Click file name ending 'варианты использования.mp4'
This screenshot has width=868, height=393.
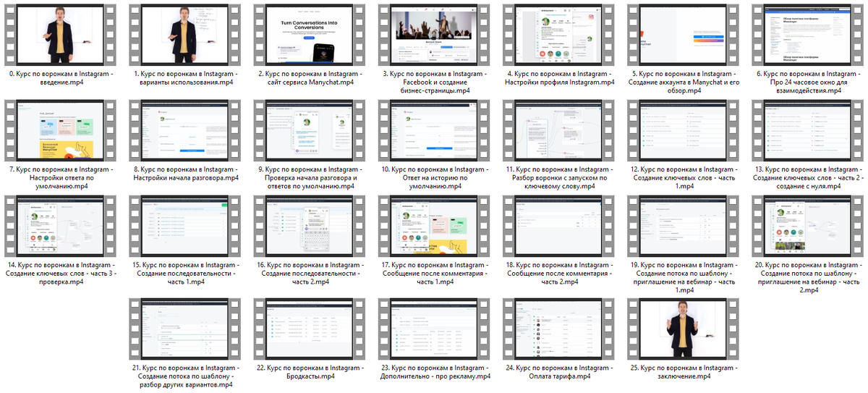point(184,78)
